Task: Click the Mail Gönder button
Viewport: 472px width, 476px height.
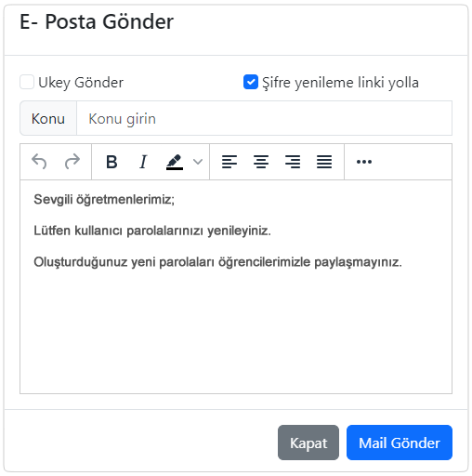Action: coord(400,443)
